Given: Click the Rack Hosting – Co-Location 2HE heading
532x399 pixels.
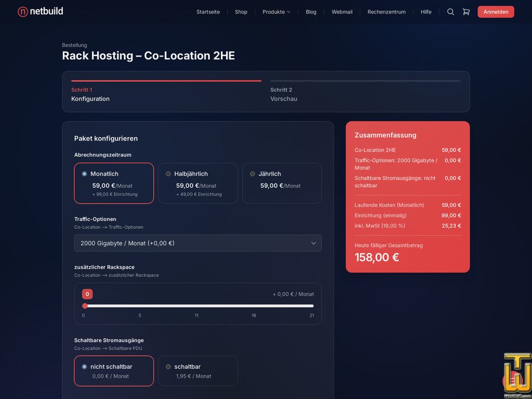Looking at the screenshot, I should pyautogui.click(x=148, y=55).
